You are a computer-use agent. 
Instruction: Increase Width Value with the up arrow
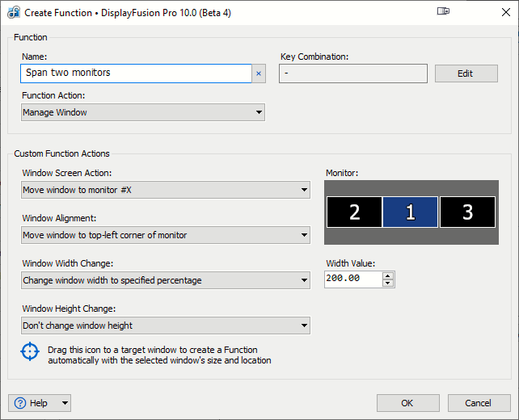click(x=389, y=275)
